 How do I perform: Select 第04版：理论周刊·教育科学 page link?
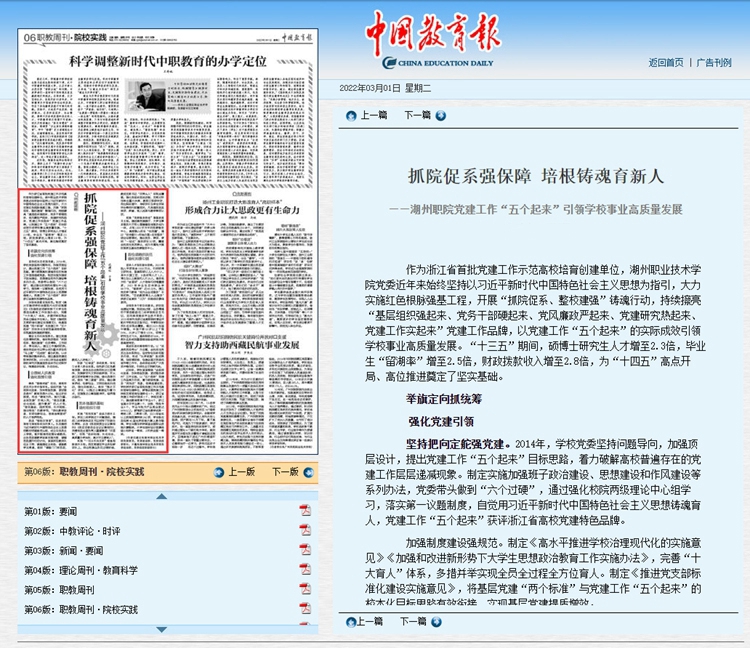[81, 570]
